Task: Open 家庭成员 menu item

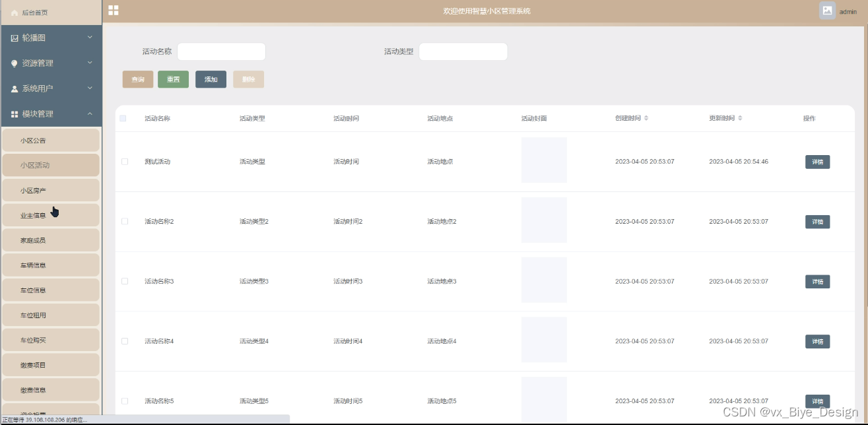Action: tap(51, 240)
